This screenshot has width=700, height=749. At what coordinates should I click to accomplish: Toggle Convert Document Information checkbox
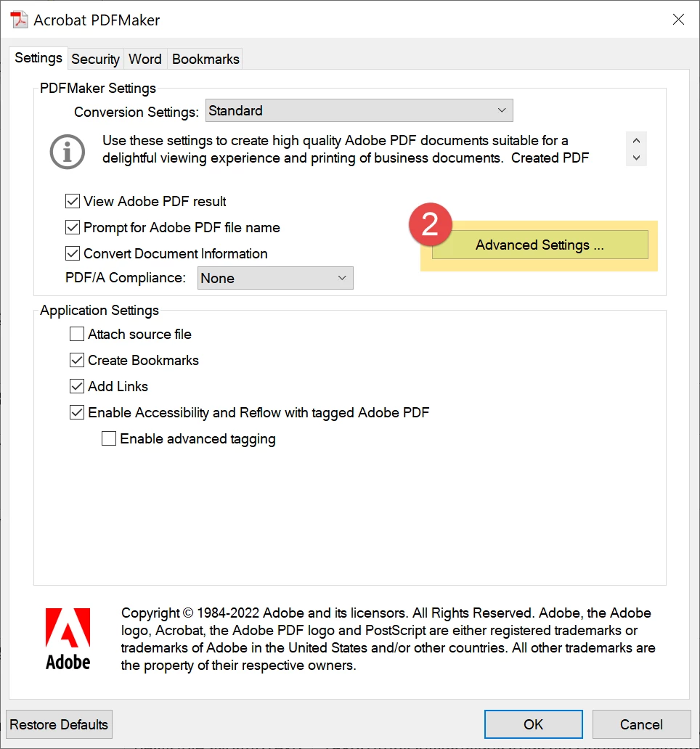pyautogui.click(x=73, y=253)
